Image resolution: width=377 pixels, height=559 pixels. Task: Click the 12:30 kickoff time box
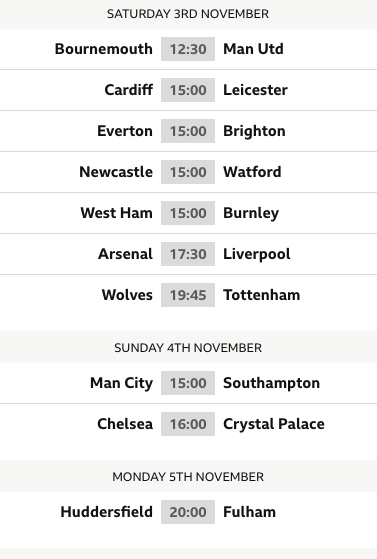pyautogui.click(x=188, y=49)
